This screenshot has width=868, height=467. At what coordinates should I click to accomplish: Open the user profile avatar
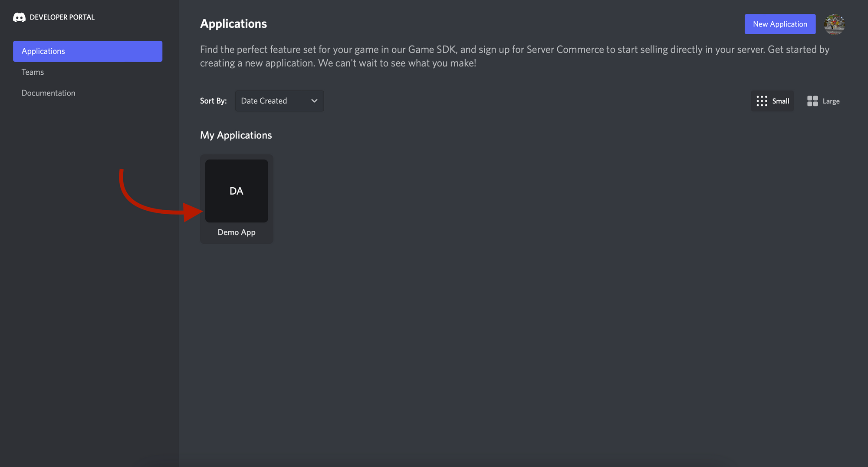point(834,24)
